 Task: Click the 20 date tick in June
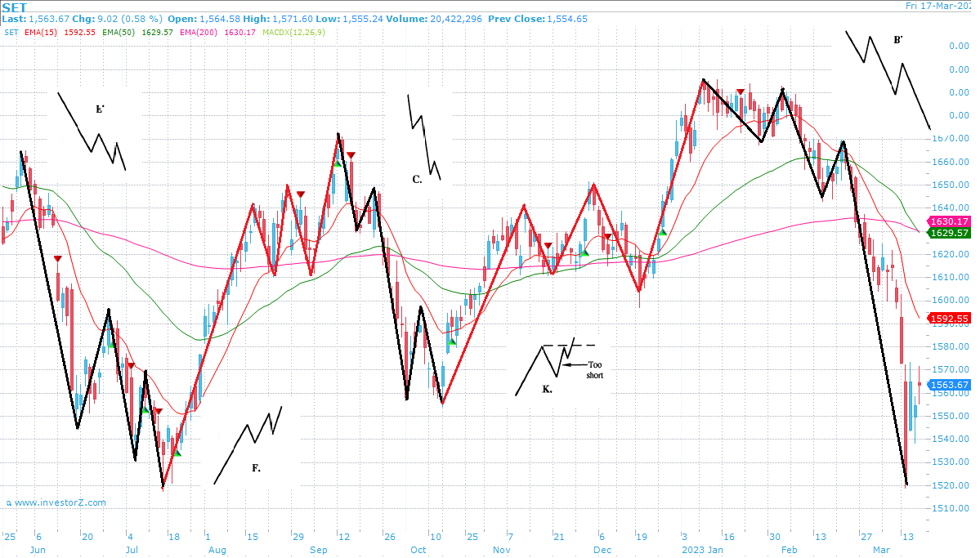point(87,537)
